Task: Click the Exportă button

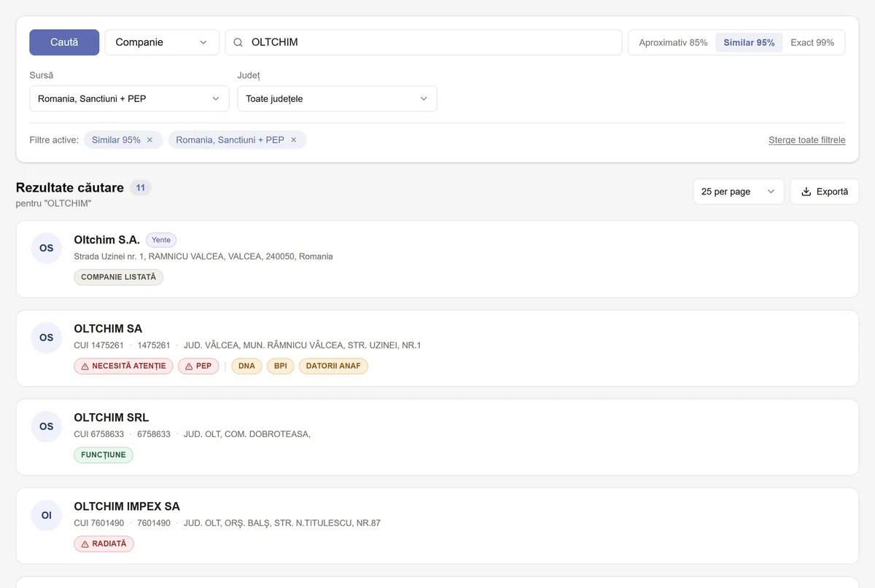Action: (x=824, y=192)
